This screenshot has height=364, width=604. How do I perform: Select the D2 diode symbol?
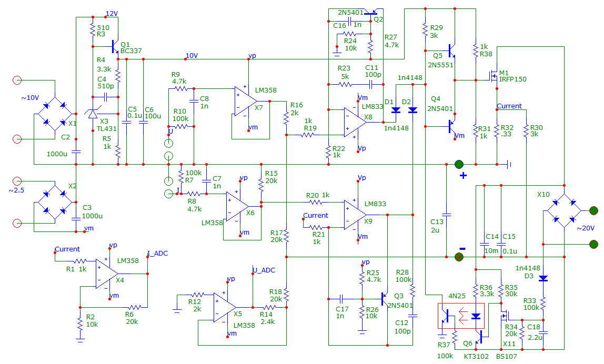[x=412, y=110]
